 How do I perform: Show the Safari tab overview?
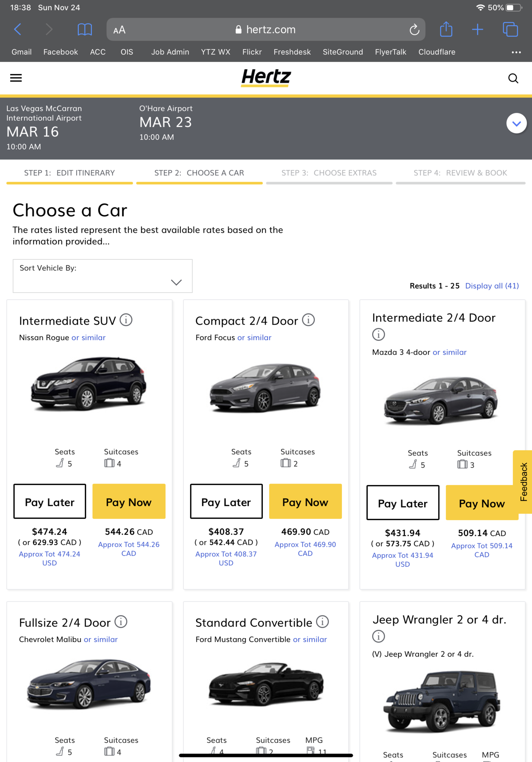(x=510, y=29)
